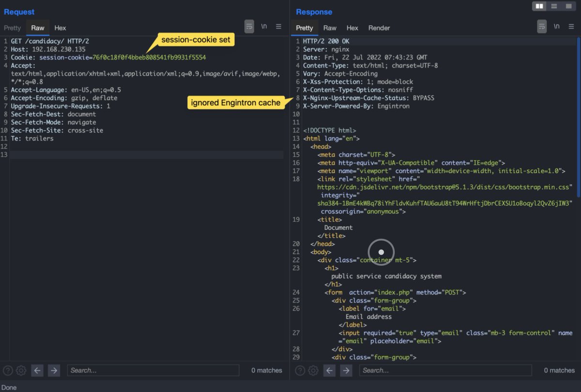Viewport: 581px width, 392px height.
Task: Switch Response view to Pretty tab
Action: point(305,28)
